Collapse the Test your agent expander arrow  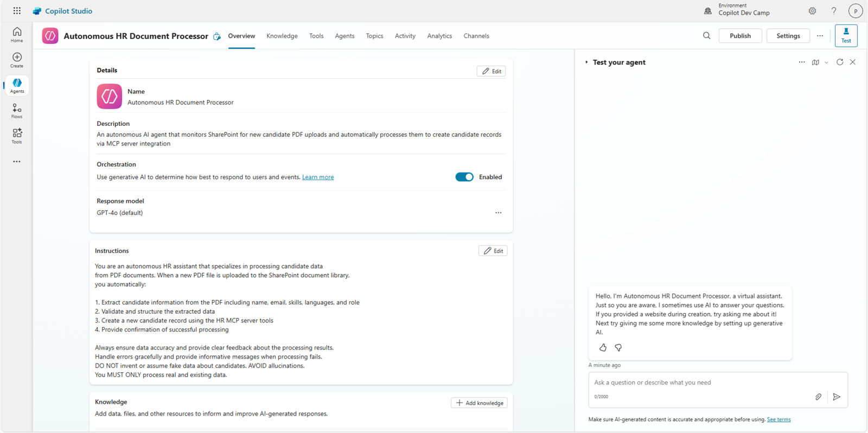(x=586, y=62)
